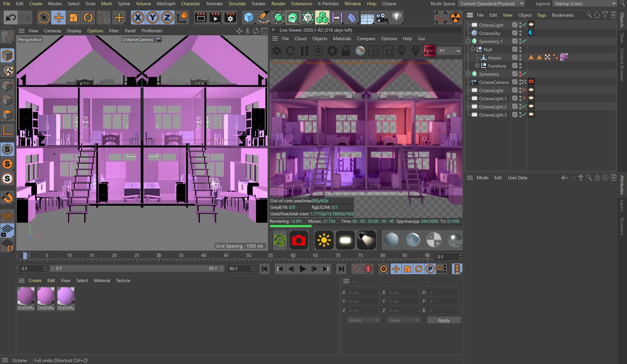Pause the Live Viewer render

304,51
